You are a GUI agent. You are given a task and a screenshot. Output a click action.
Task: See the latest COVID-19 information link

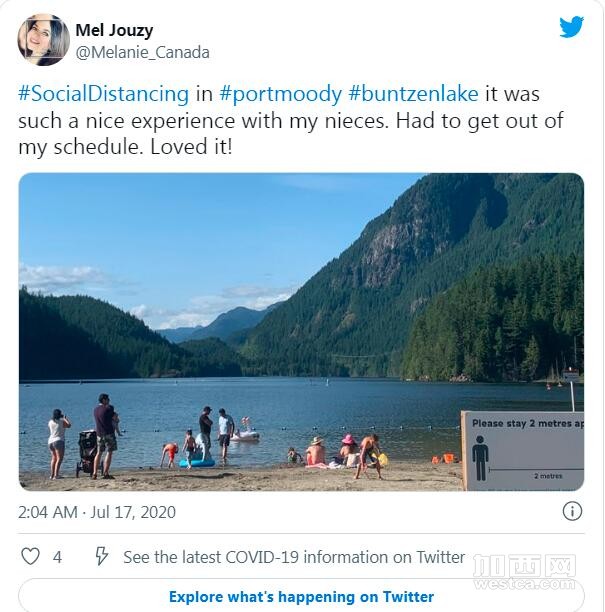pyautogui.click(x=294, y=557)
